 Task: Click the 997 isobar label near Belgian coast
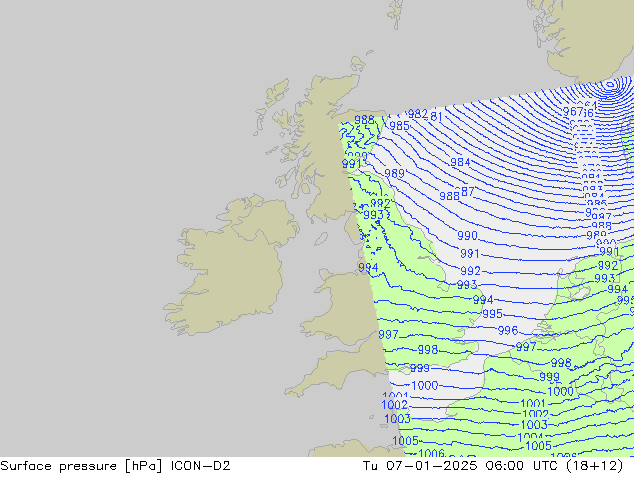(526, 347)
